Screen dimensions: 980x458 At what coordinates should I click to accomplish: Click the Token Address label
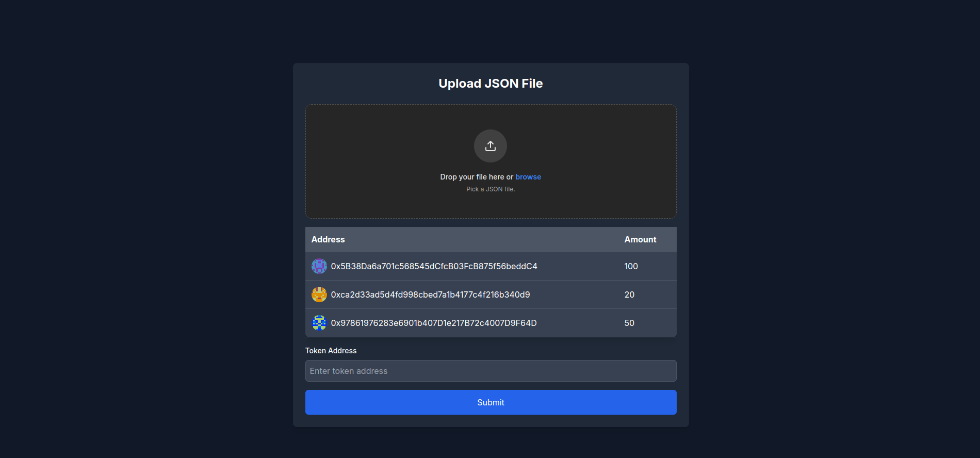coord(331,351)
